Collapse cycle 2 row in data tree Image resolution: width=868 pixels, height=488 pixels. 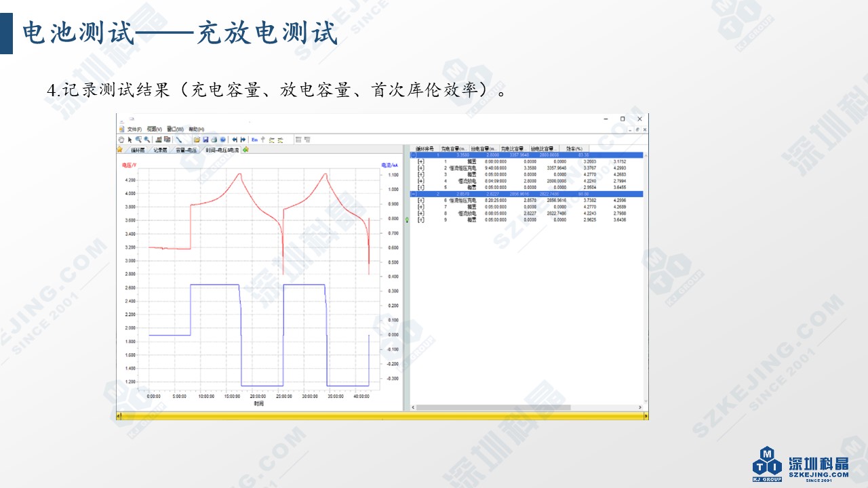click(x=414, y=194)
